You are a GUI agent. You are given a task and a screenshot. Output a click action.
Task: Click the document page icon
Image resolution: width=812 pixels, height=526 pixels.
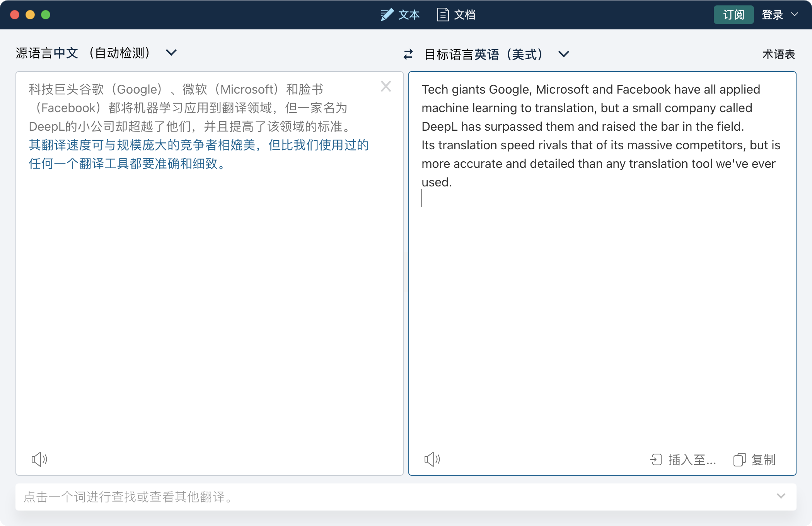[443, 15]
